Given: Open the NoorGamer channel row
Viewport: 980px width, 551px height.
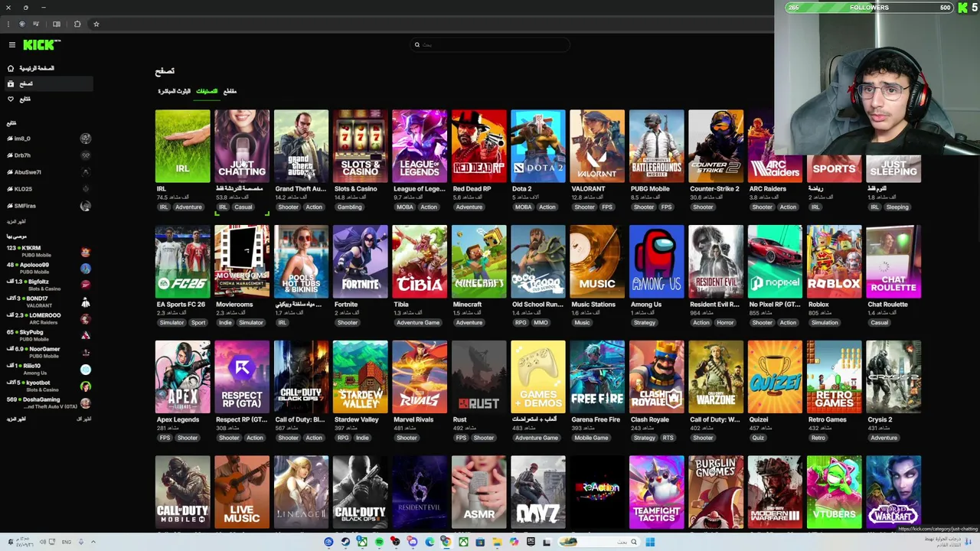Looking at the screenshot, I should click(x=47, y=352).
